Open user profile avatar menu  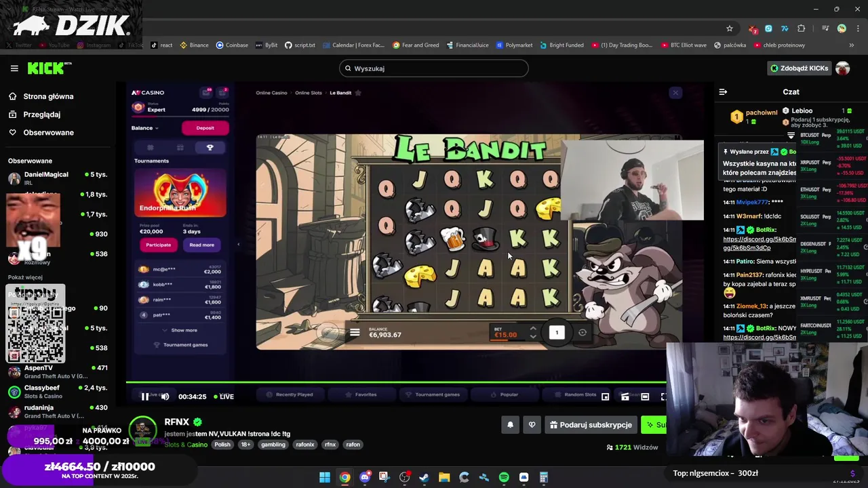click(x=843, y=68)
